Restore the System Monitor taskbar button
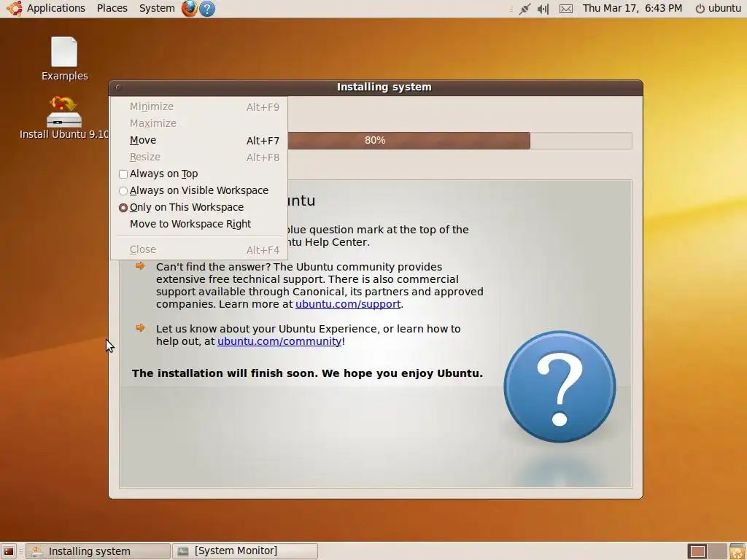 point(245,551)
